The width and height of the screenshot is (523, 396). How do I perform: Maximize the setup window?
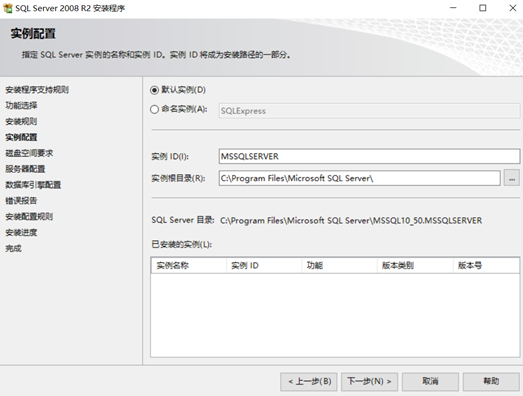pyautogui.click(x=483, y=8)
